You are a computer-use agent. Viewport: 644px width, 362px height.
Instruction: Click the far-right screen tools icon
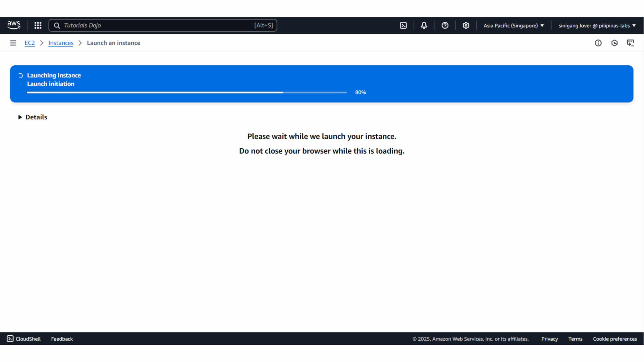tap(630, 43)
